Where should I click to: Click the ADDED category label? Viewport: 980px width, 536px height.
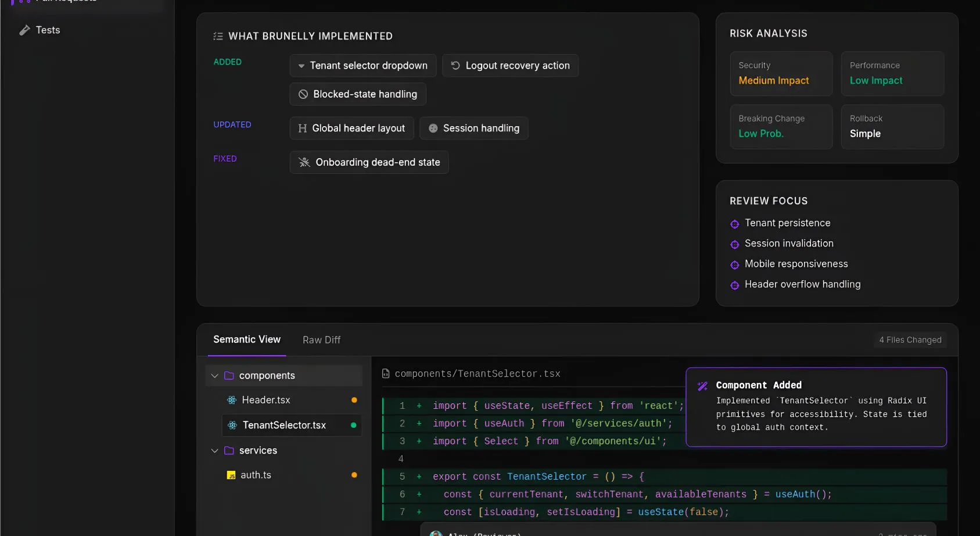point(227,62)
